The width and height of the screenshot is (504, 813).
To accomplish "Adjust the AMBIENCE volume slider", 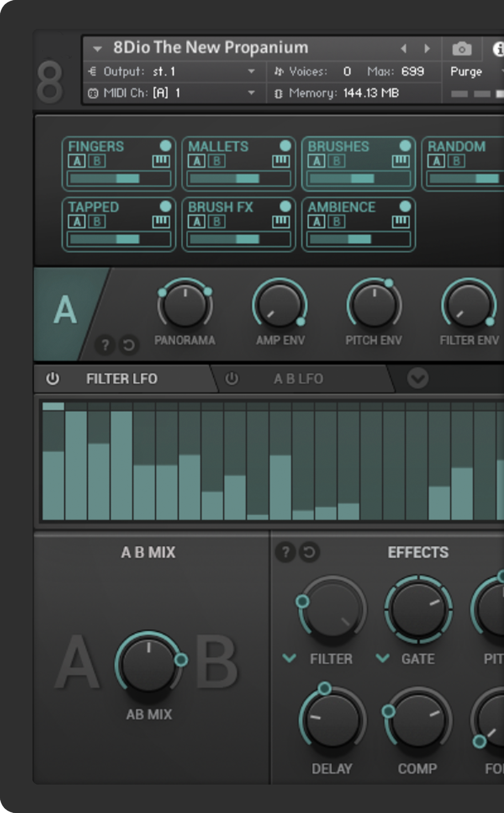I will click(x=358, y=239).
